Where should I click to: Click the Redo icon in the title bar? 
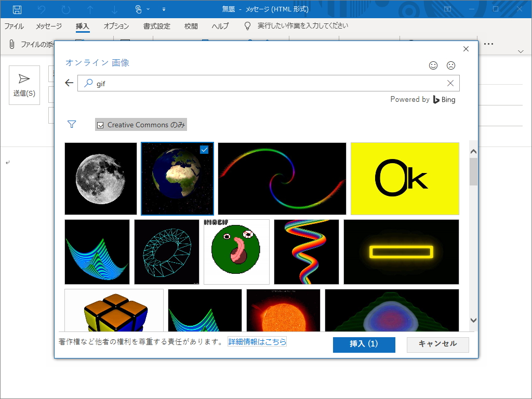tap(65, 9)
